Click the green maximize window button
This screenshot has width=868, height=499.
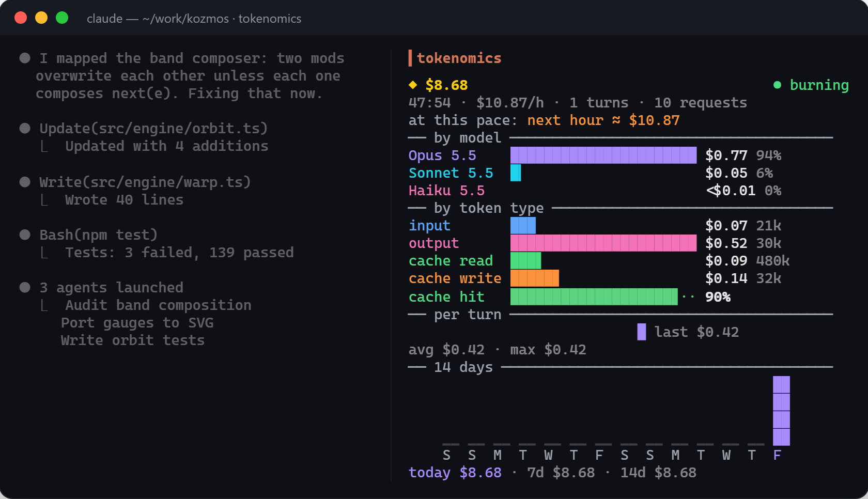[x=62, y=18]
